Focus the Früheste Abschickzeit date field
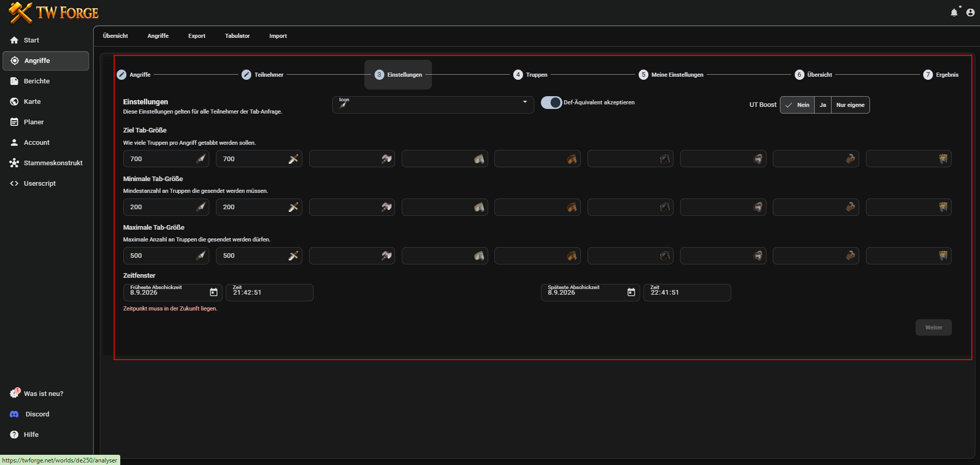 173,293
